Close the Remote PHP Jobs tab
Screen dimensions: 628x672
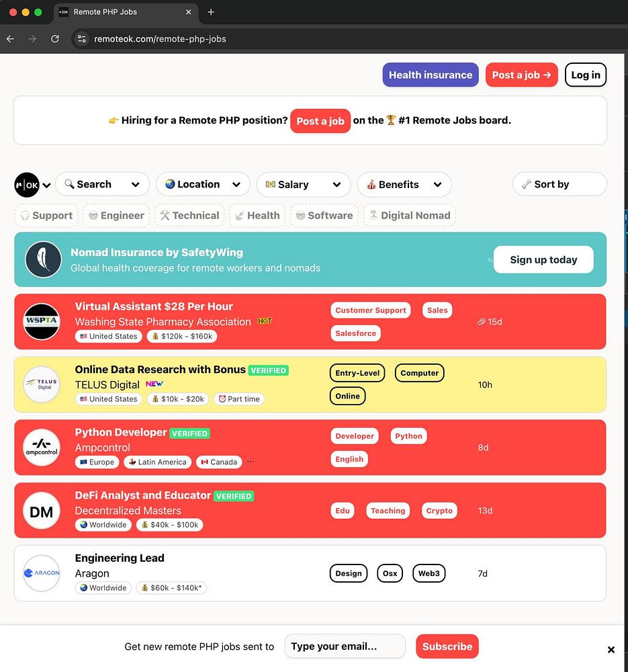point(189,12)
